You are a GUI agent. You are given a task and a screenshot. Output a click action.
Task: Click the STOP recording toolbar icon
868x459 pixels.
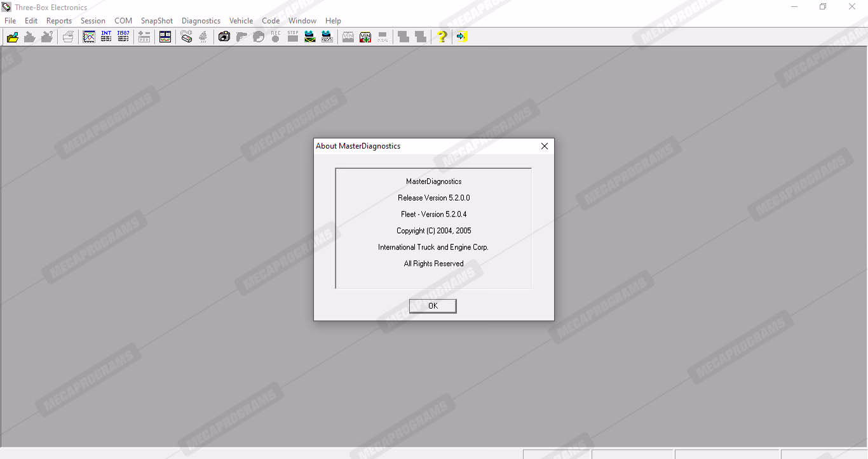click(x=293, y=37)
